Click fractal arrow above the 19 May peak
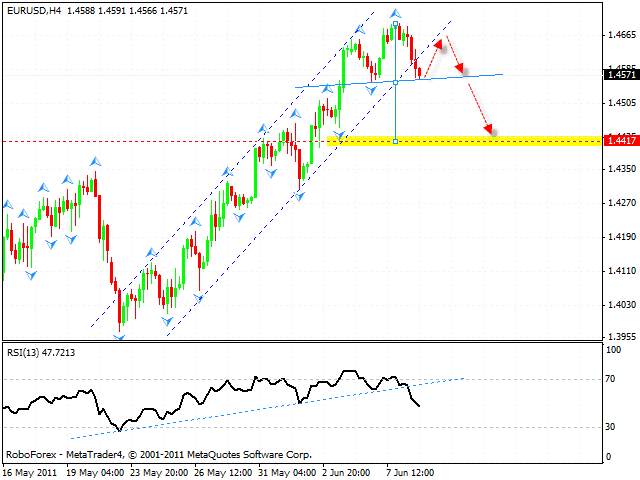 (95, 160)
